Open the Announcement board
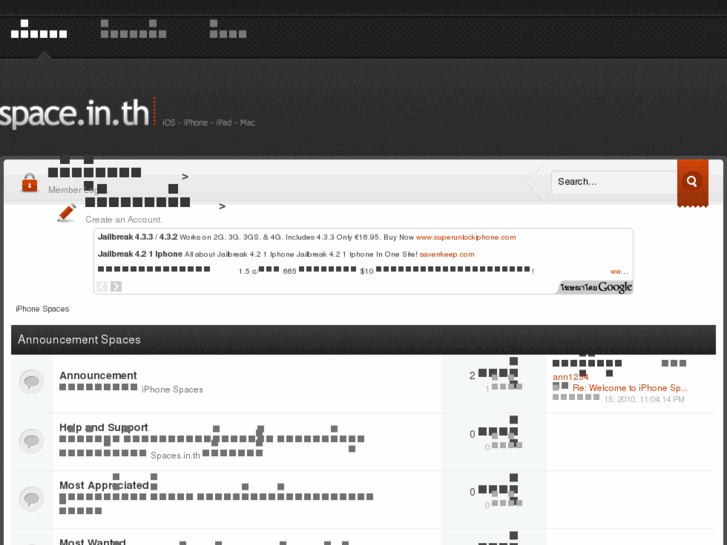This screenshot has height=545, width=727. tap(98, 375)
